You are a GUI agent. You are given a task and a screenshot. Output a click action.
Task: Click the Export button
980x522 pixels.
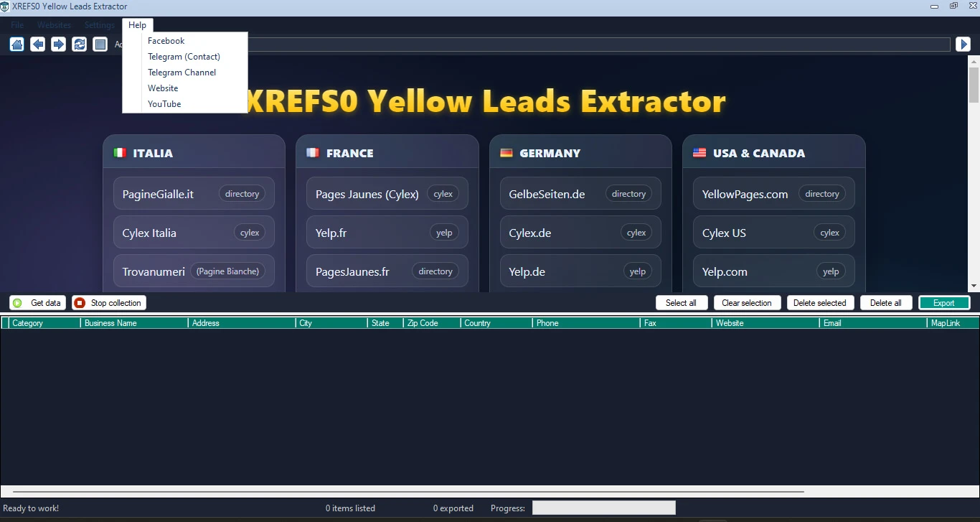[944, 303]
